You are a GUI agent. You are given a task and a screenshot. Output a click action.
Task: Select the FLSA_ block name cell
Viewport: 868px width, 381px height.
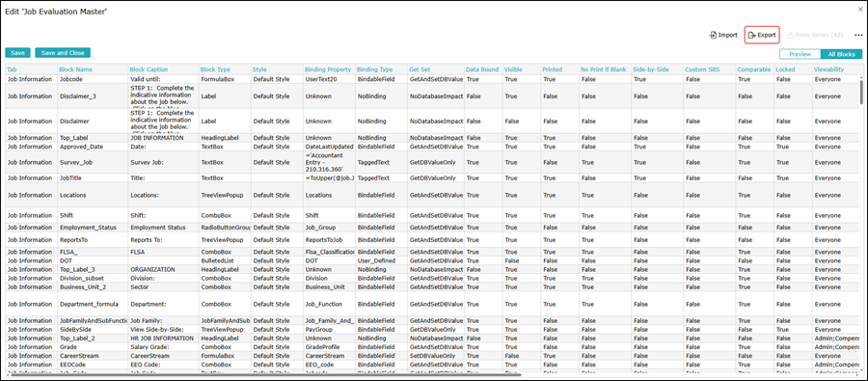point(93,252)
